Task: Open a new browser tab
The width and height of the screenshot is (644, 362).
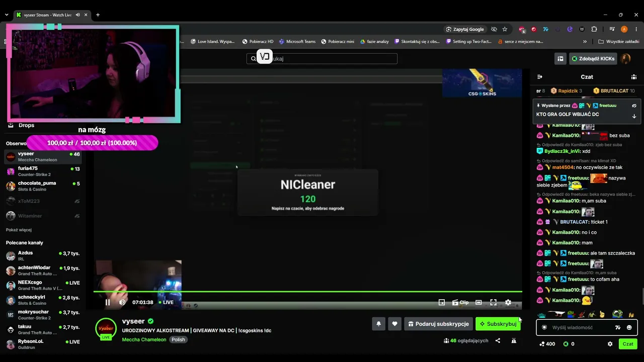Action: tap(98, 15)
